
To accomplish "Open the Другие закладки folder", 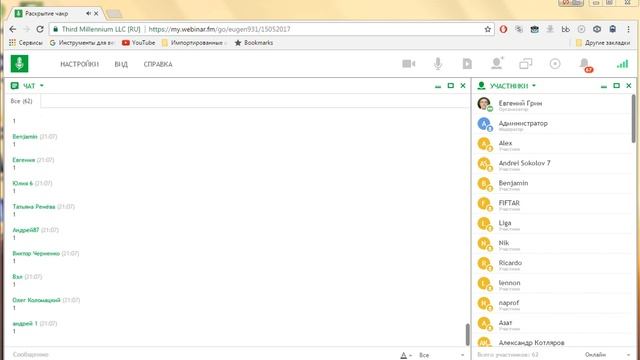I will (x=603, y=42).
